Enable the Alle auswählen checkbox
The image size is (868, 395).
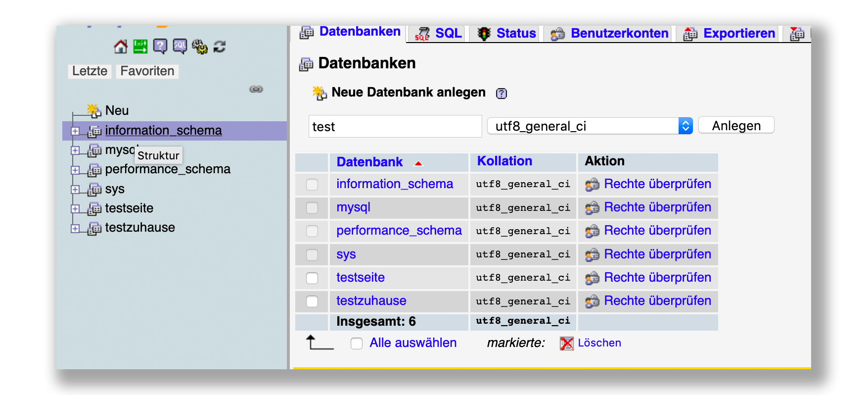357,344
